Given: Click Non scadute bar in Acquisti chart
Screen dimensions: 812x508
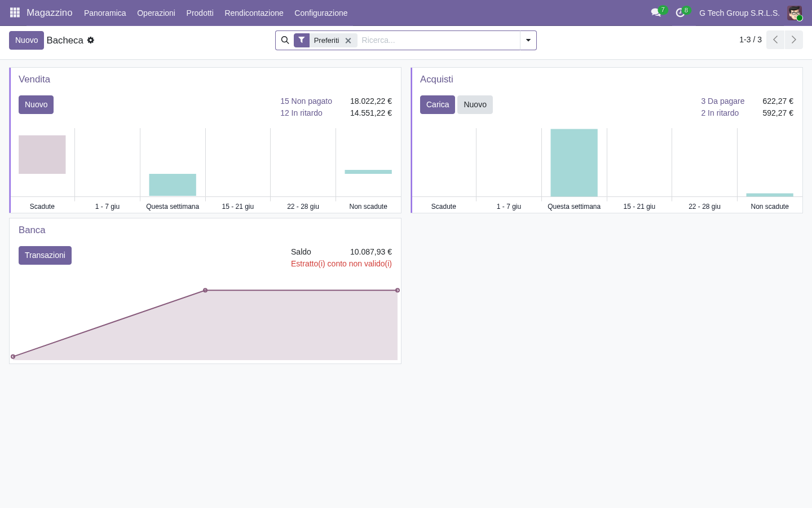Looking at the screenshot, I should click(770, 195).
